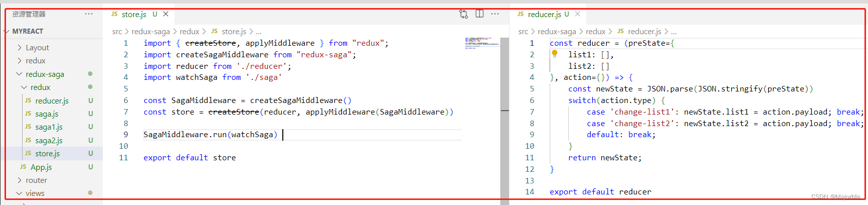Click line number 9 in store.js
Image resolution: width=868 pixels, height=205 pixels.
(126, 135)
